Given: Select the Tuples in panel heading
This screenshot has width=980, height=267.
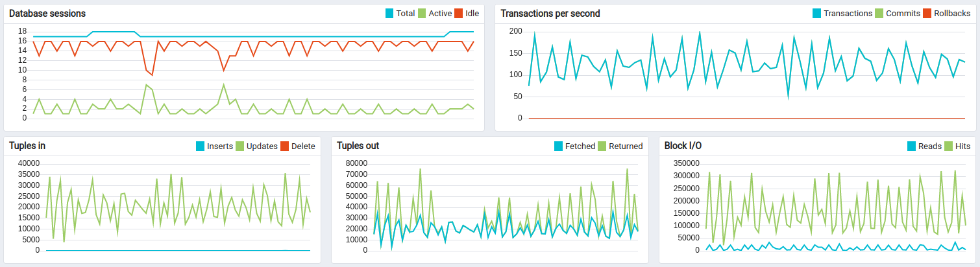Looking at the screenshot, I should 27,146.
